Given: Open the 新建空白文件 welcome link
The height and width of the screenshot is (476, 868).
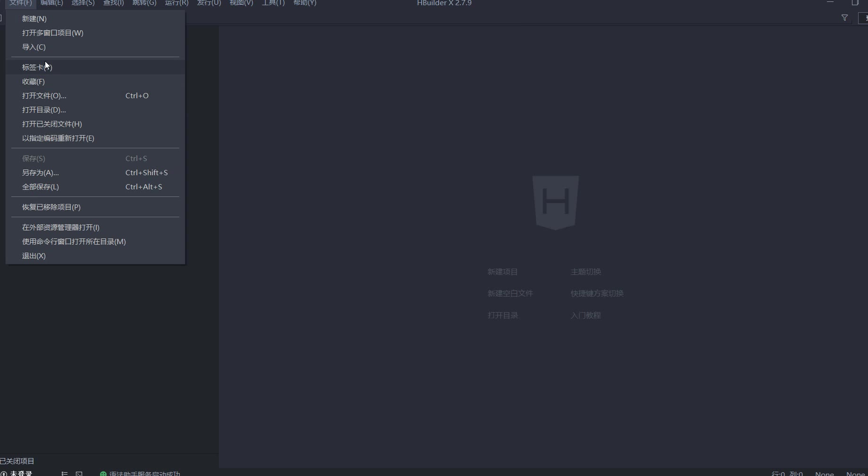Looking at the screenshot, I should point(510,294).
